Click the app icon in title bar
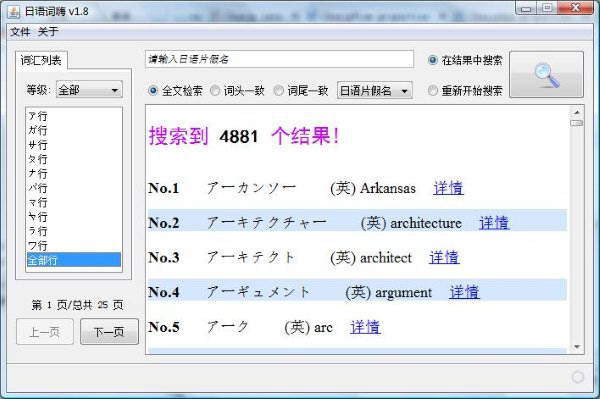Image resolution: width=600 pixels, height=399 pixels. [13, 11]
